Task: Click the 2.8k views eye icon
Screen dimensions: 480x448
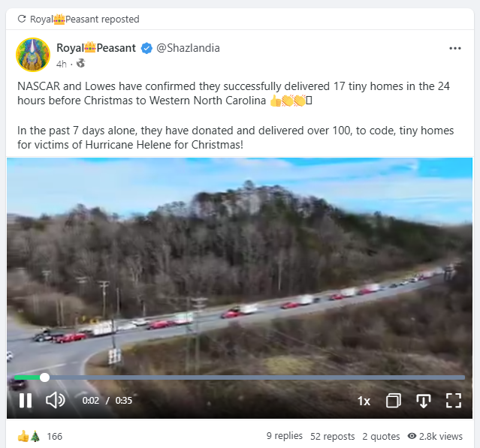Action: 412,436
